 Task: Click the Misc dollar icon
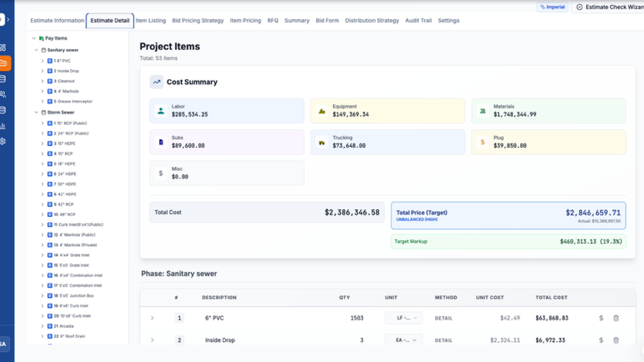coord(161,173)
